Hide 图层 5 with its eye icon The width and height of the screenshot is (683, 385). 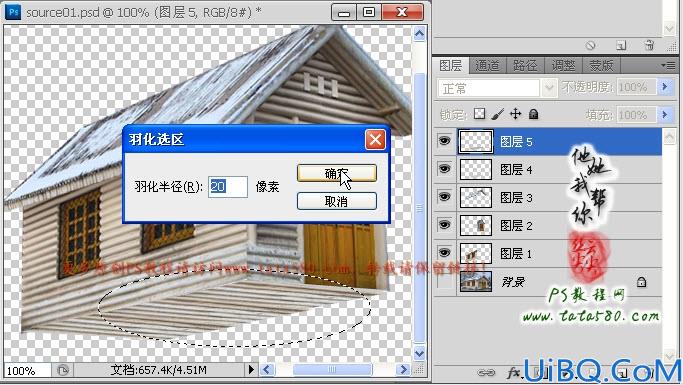444,141
